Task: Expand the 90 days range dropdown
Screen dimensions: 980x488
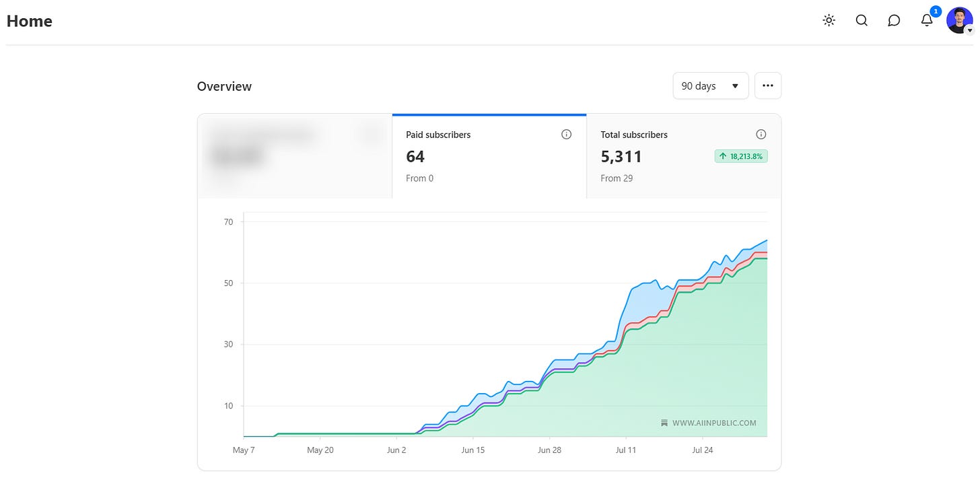Action: click(x=711, y=85)
